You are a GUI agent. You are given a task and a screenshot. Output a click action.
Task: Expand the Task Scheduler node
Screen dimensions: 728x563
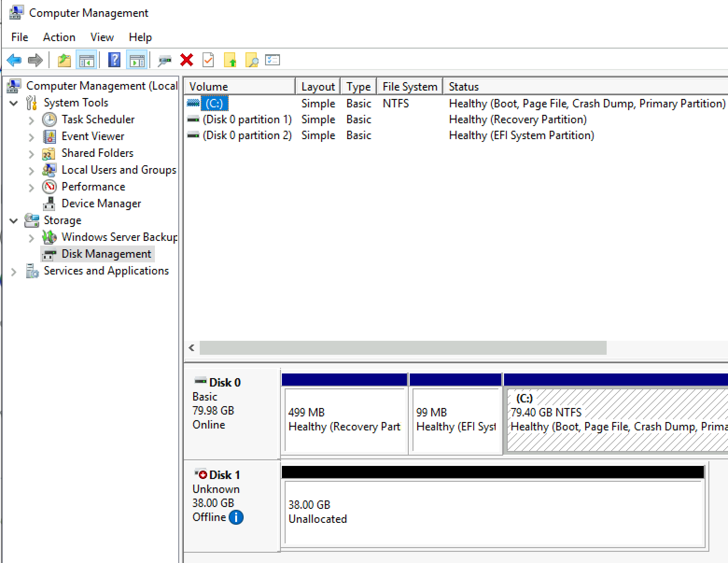pos(31,120)
